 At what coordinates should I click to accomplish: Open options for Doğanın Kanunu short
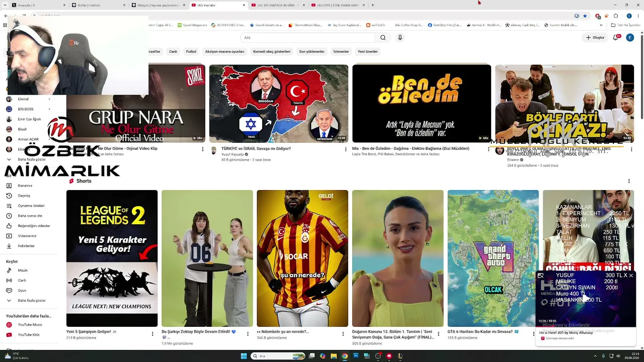439,333
